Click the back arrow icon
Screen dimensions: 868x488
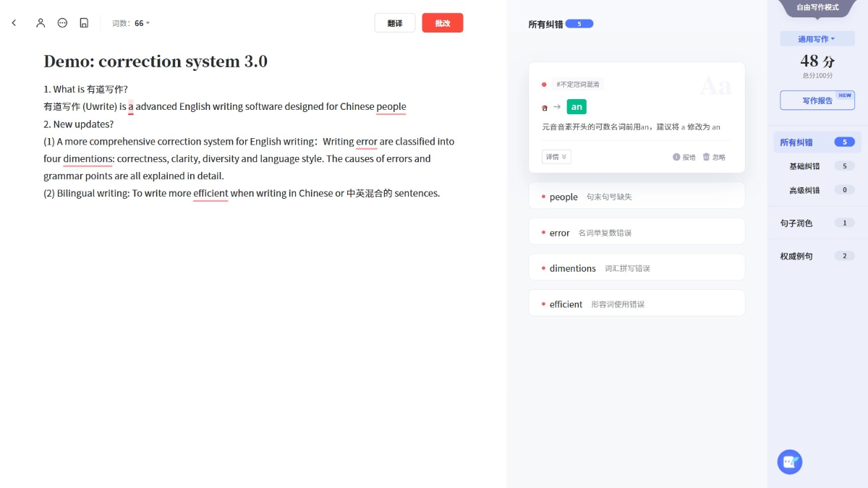pyautogui.click(x=14, y=23)
